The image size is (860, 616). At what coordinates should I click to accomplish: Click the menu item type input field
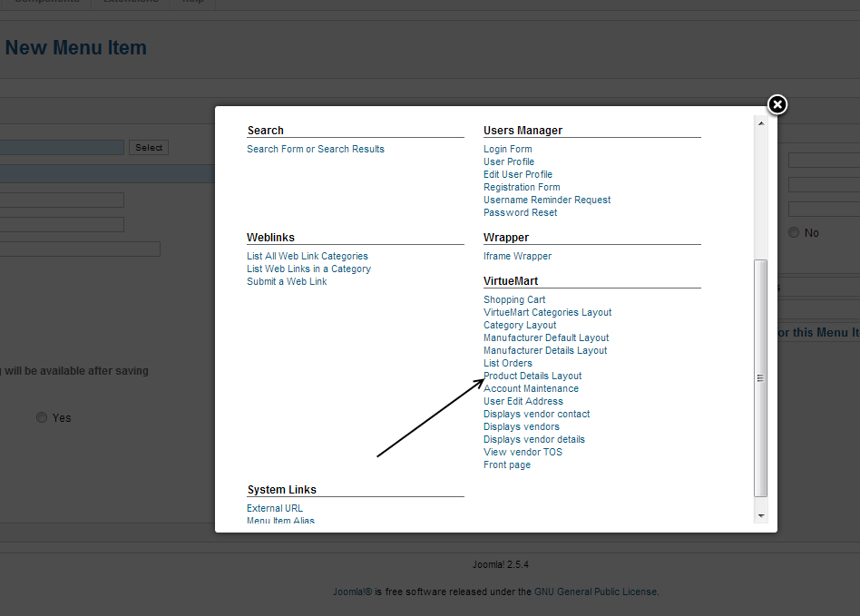[62, 148]
